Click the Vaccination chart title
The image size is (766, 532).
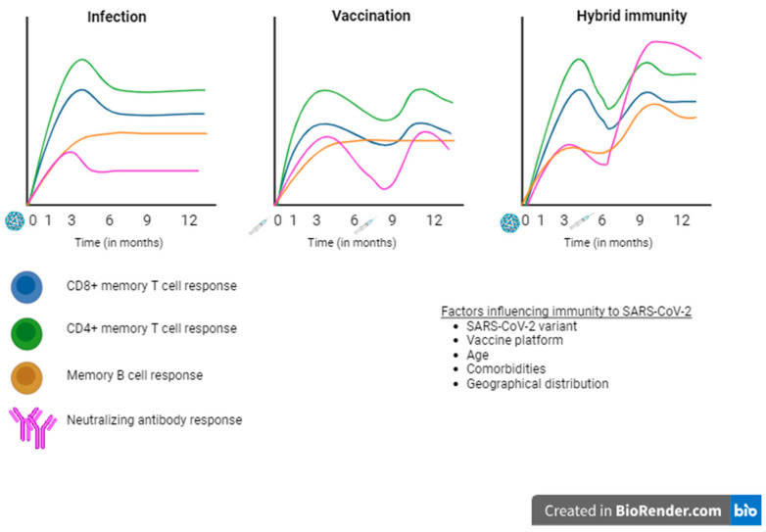[371, 16]
